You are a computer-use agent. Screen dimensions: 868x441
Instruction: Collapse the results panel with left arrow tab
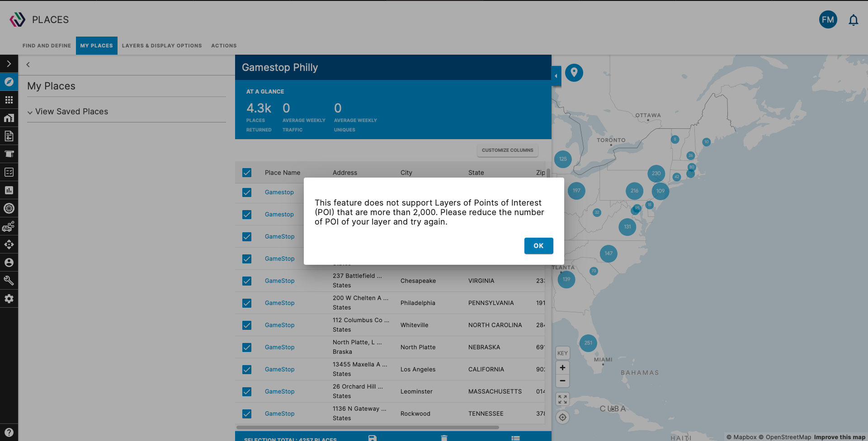coord(556,76)
